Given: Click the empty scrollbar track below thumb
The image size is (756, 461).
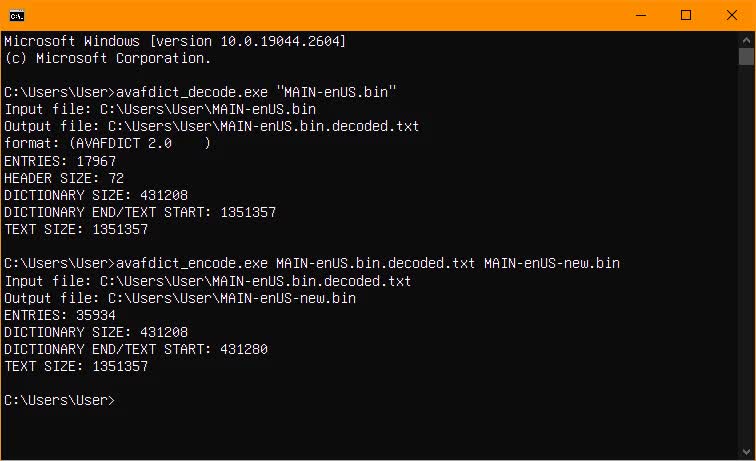Looking at the screenshot, I should coord(746,256).
